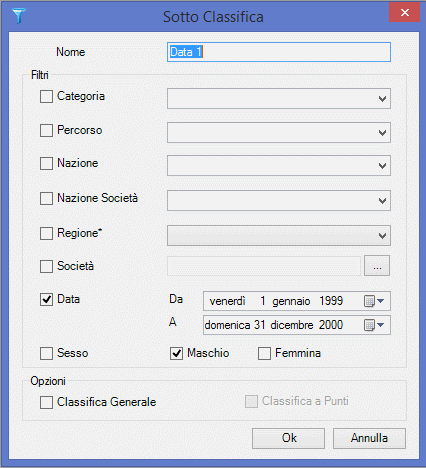426x468 pixels.
Task: Uncheck the Maschio checkbox
Action: [176, 353]
